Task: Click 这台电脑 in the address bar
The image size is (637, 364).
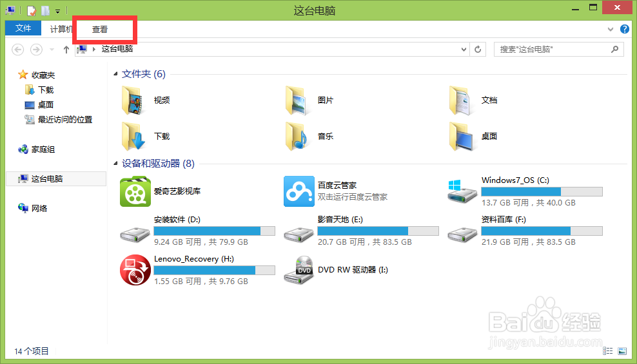Action: (117, 49)
